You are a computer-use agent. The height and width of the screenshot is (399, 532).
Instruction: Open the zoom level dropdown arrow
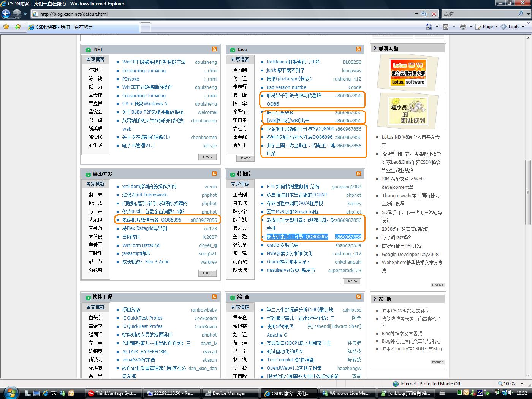coord(522,384)
